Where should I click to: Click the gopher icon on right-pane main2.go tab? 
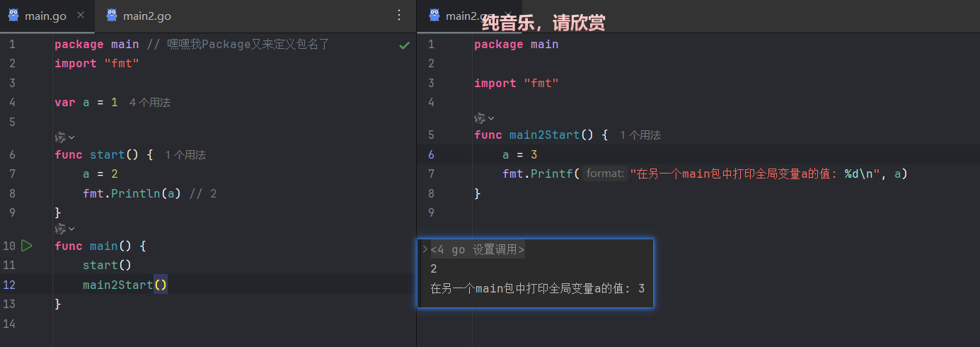(x=434, y=16)
